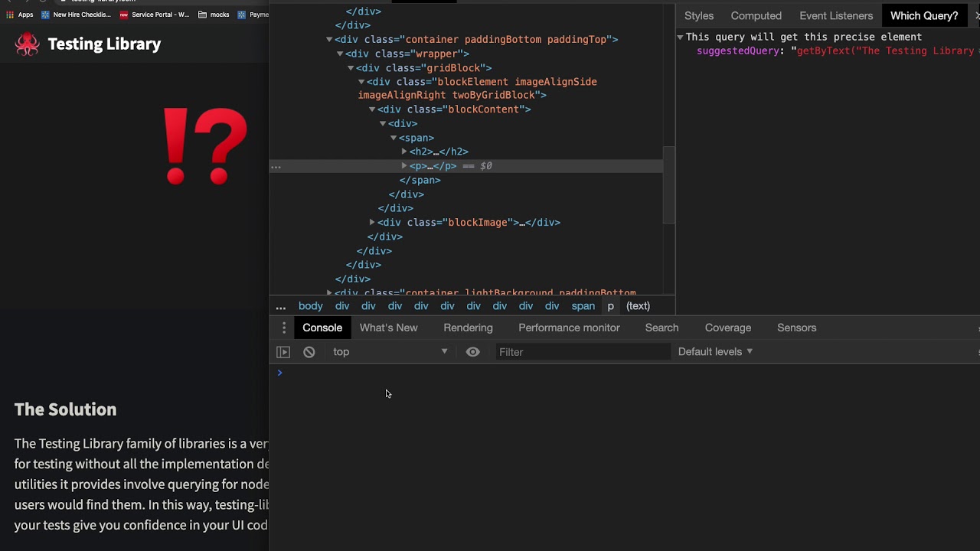Switch to the Computed tab

click(x=756, y=15)
